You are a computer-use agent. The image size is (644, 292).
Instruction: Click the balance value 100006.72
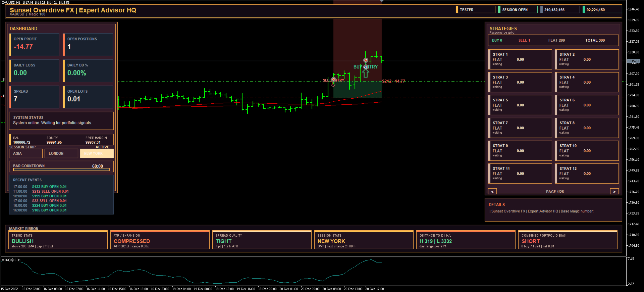tap(21, 142)
